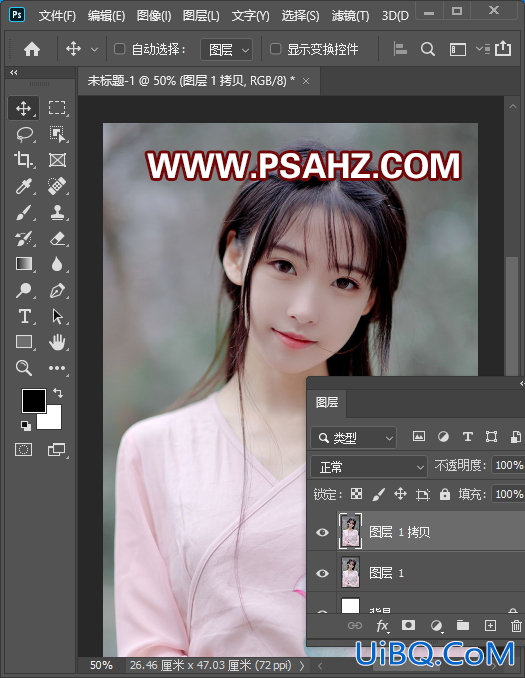Create new fill or adjustment layer
525x678 pixels.
tap(437, 625)
